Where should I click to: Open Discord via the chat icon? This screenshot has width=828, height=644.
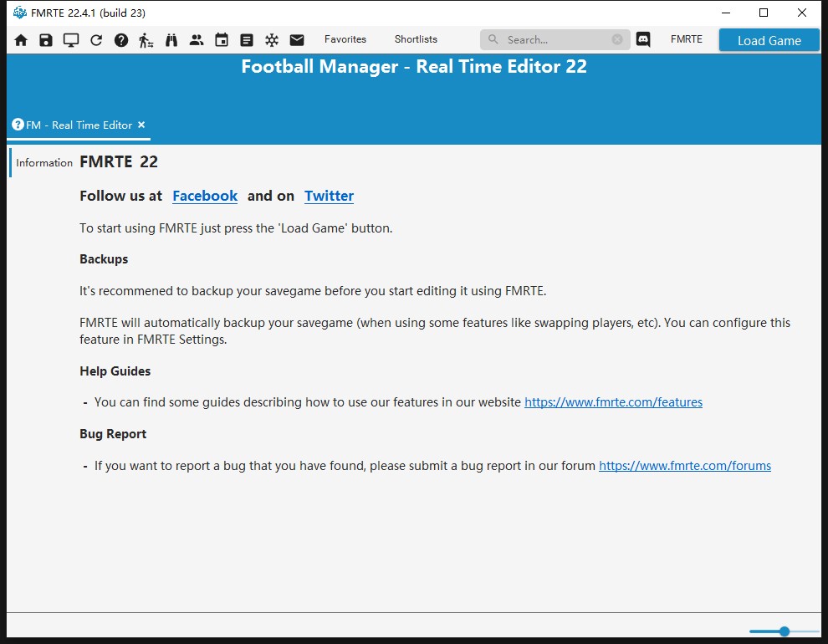(643, 39)
